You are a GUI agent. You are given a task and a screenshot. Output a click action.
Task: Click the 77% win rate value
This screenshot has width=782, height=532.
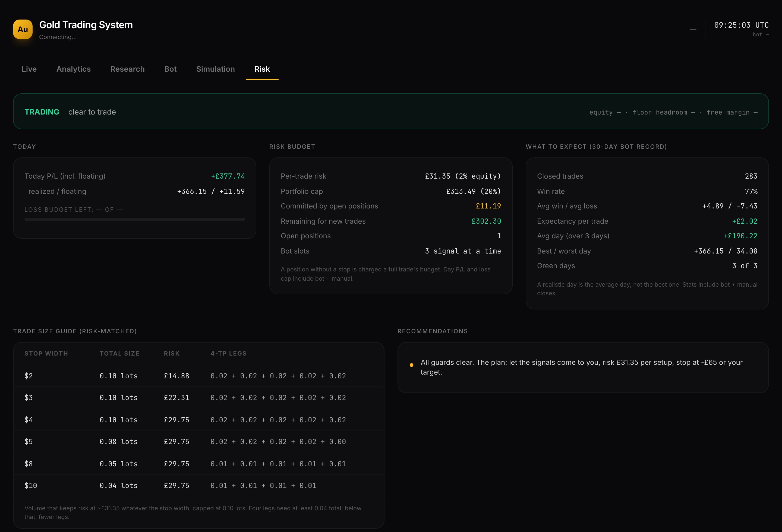(751, 191)
